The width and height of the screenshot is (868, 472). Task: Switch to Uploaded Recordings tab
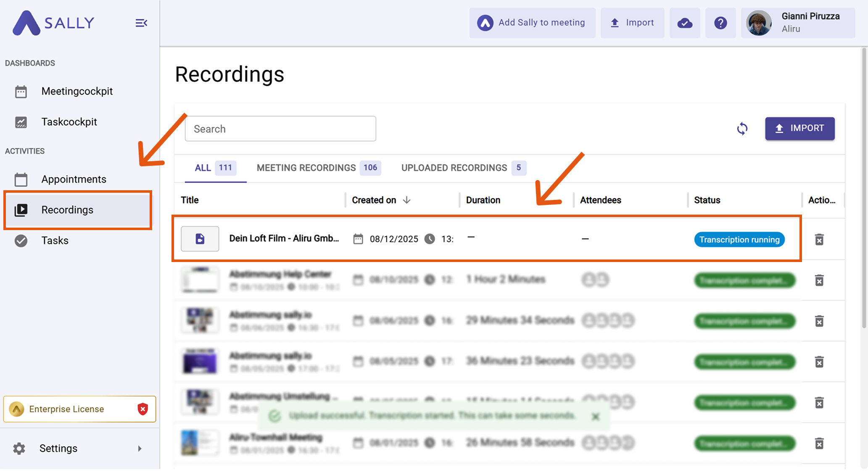tap(463, 168)
